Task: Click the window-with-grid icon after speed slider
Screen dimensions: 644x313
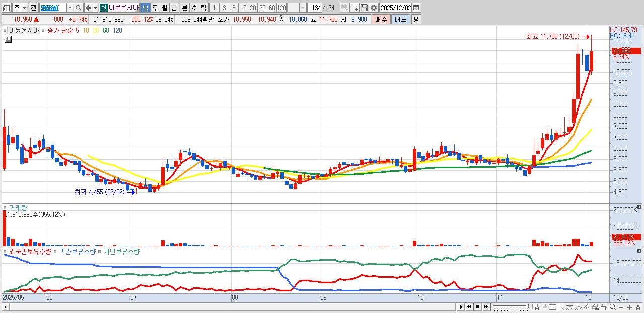Action: (x=536, y=307)
